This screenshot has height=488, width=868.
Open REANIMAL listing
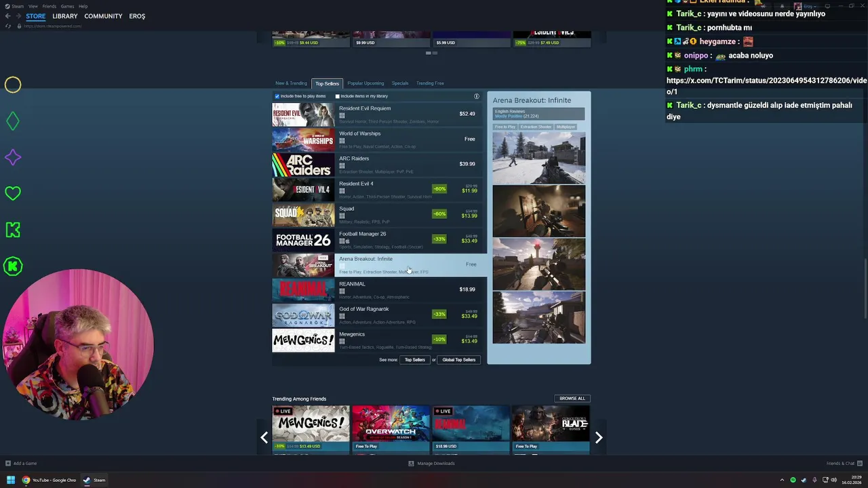[x=376, y=289]
